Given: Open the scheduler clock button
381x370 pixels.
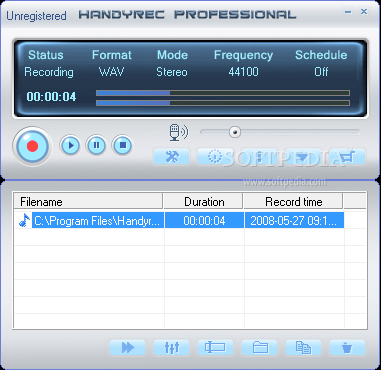Looking at the screenshot, I should pos(214,156).
